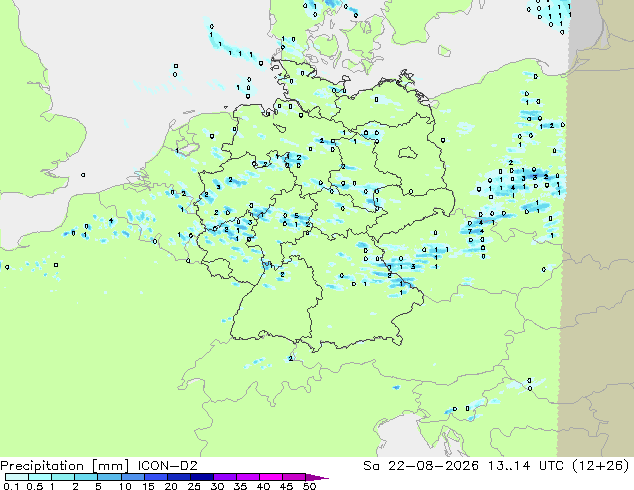Select the 0.1–0.5 mm legend color swatch
This screenshot has width=634, height=490.
pos(17,477)
